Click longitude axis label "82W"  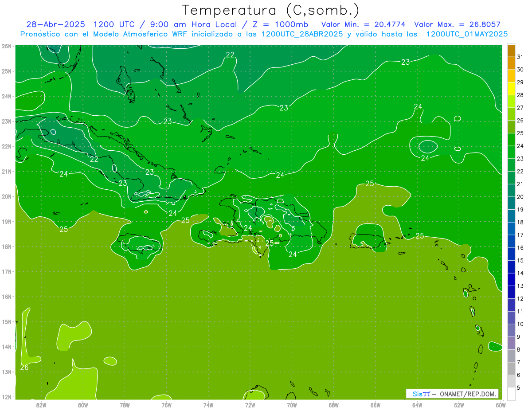41,404
